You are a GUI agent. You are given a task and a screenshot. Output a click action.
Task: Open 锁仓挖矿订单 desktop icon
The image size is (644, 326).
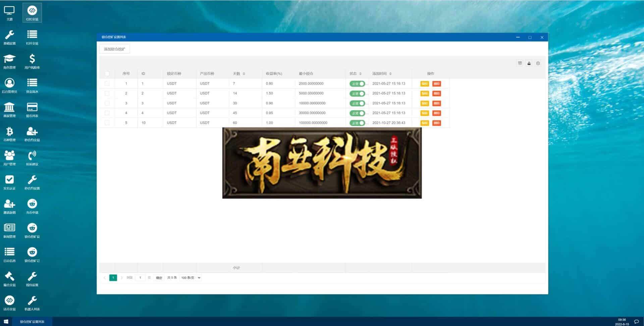coord(32,254)
